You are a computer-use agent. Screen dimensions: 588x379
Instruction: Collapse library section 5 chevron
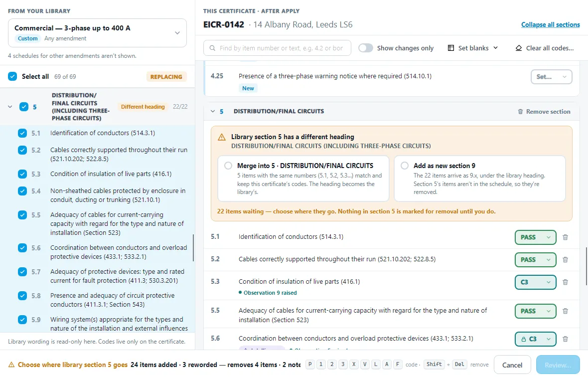10,107
